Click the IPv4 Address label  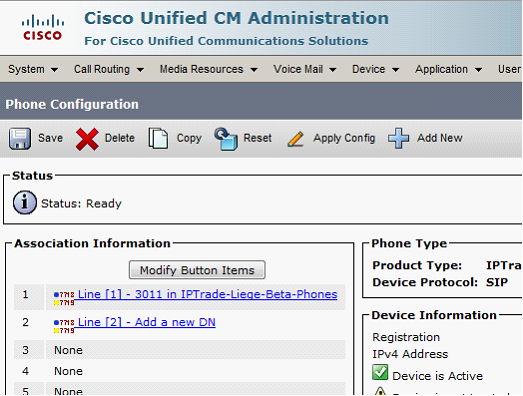410,354
